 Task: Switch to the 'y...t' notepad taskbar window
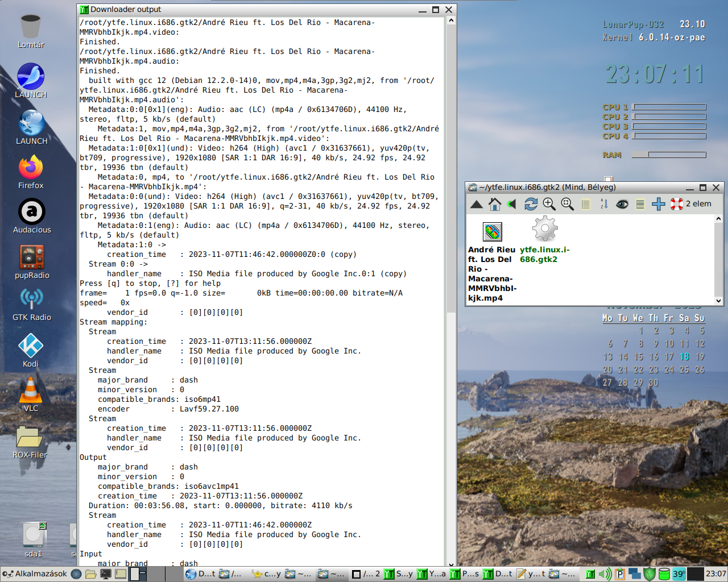(x=531, y=574)
